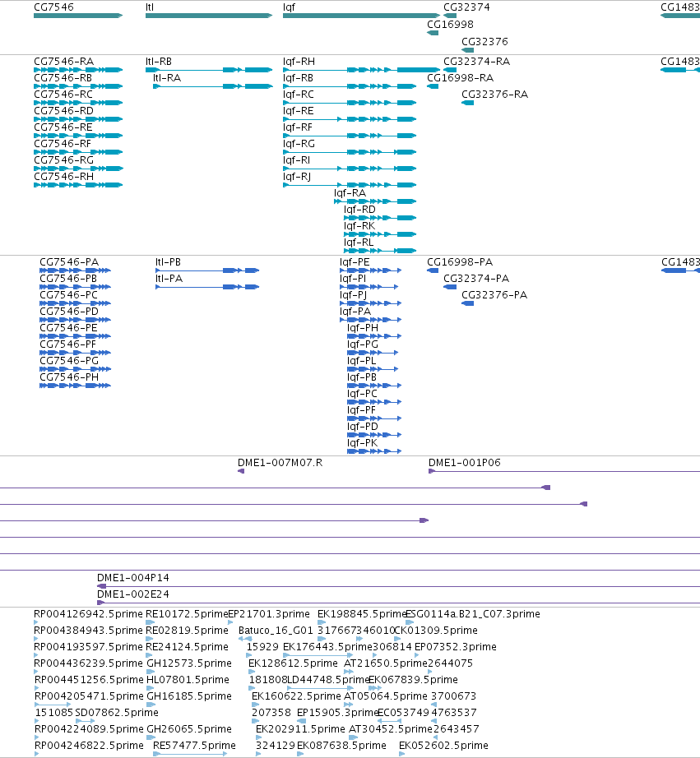Click protein CG7546-PH
The width and height of the screenshot is (700, 758).
pos(69,377)
